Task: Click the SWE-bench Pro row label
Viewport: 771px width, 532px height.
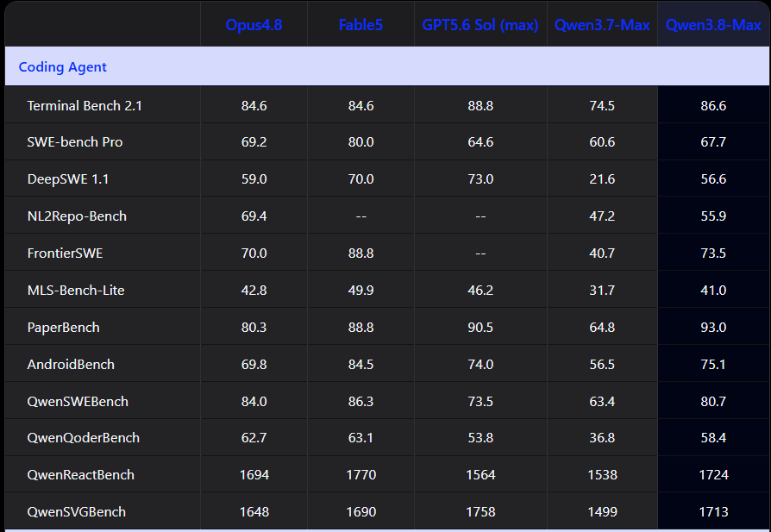Action: [75, 142]
